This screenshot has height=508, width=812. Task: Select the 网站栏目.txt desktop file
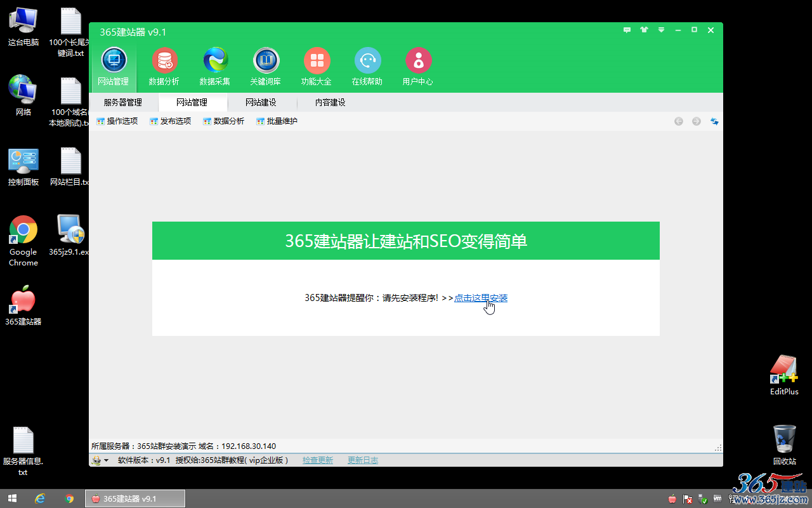[x=70, y=166]
